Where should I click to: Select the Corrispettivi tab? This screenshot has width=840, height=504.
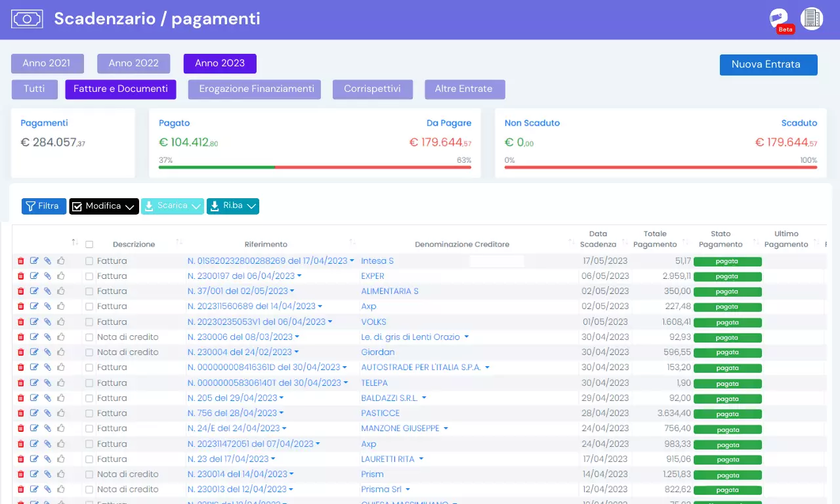point(373,89)
